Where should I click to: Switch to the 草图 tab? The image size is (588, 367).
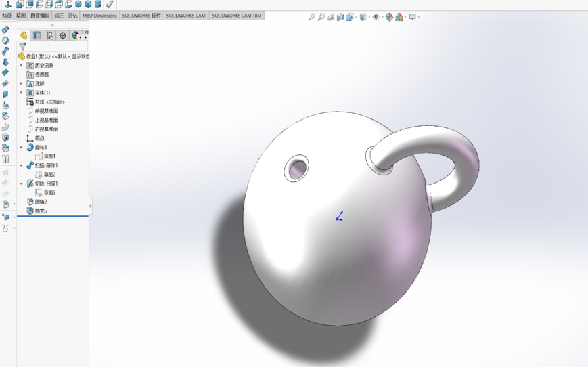pyautogui.click(x=21, y=16)
